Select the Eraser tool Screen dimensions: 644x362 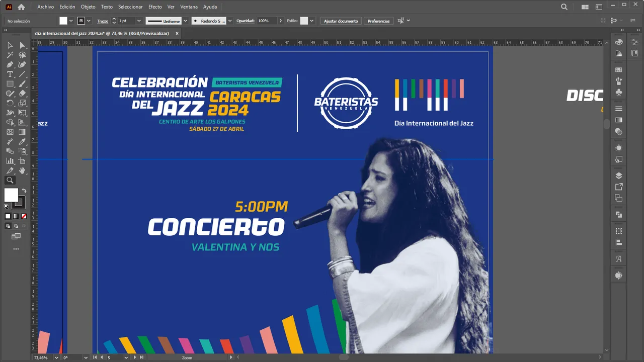[x=22, y=94]
